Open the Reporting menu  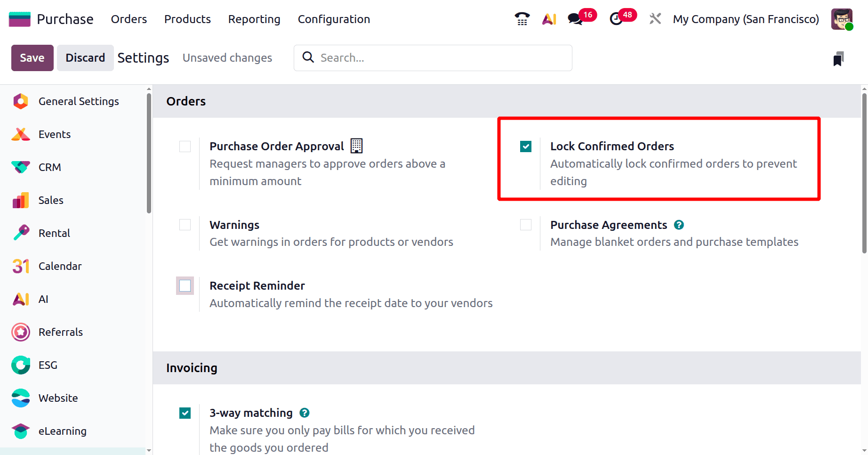point(254,19)
